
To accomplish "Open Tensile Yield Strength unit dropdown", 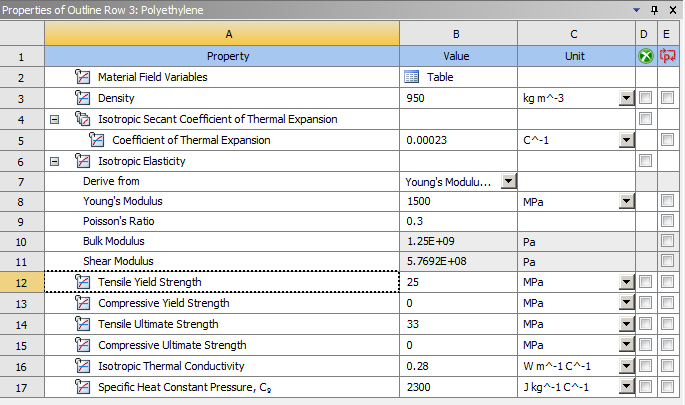I will pos(626,282).
